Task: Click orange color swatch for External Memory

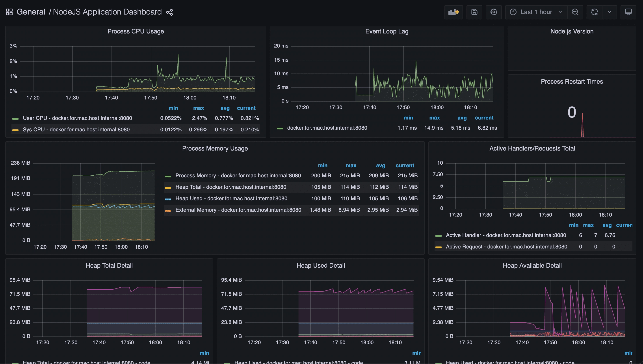Action: coord(168,211)
